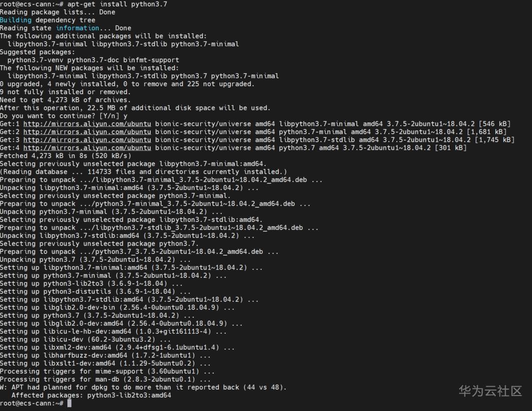Click the mirrors.aliyun.com URL on Get:3 line

click(87, 140)
